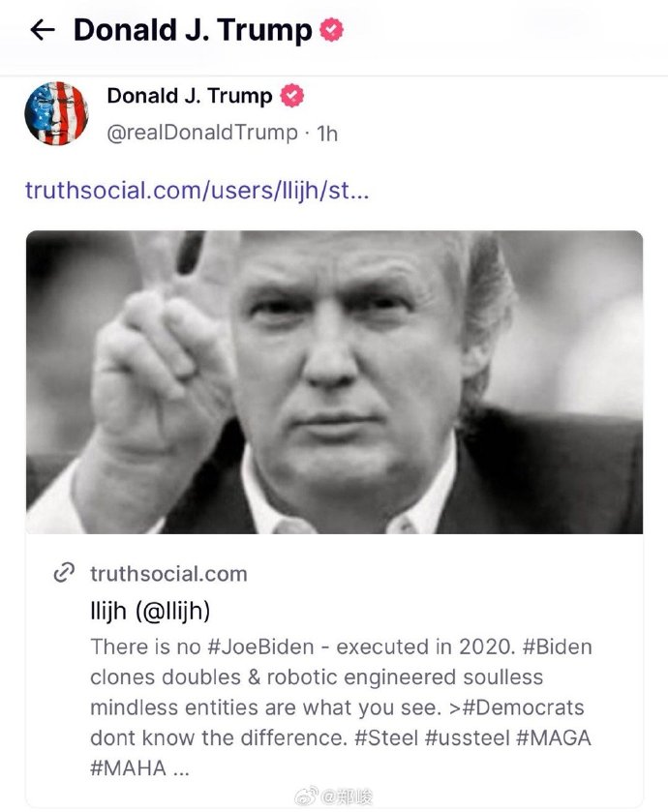Open the post author's flag-painted avatar
Screen dimensions: 668x812
[x=56, y=114]
